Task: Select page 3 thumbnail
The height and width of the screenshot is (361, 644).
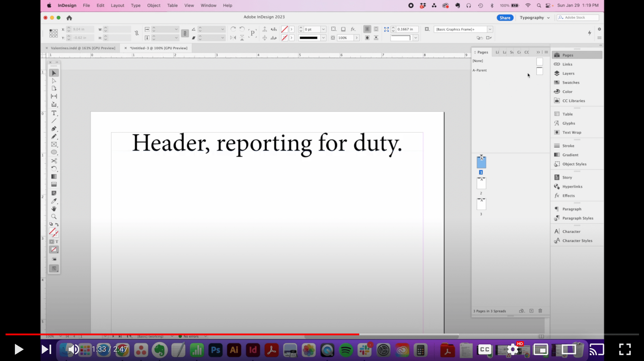Action: pyautogui.click(x=481, y=204)
